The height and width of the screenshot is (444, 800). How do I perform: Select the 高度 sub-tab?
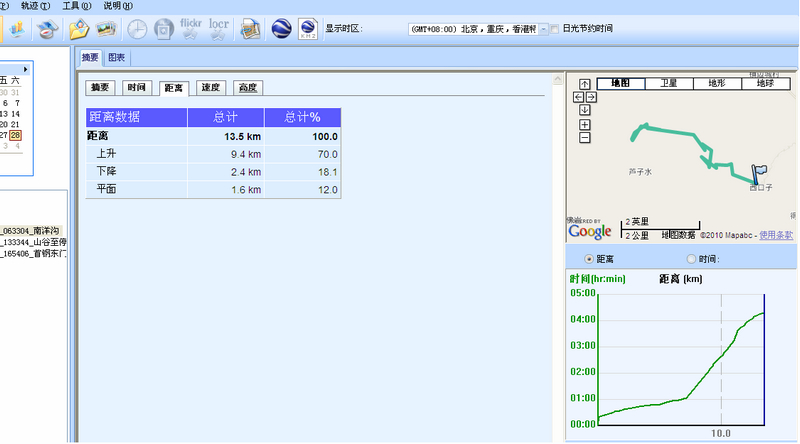point(248,88)
